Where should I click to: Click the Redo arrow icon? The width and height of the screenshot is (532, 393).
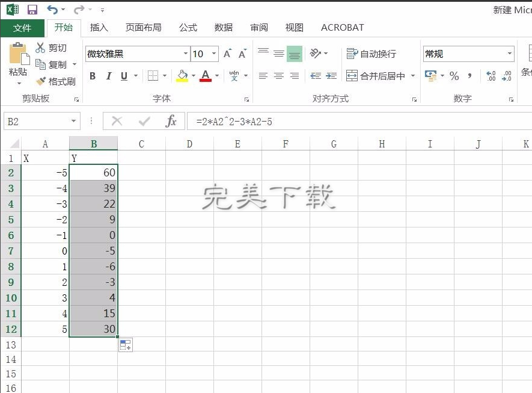click(x=79, y=10)
